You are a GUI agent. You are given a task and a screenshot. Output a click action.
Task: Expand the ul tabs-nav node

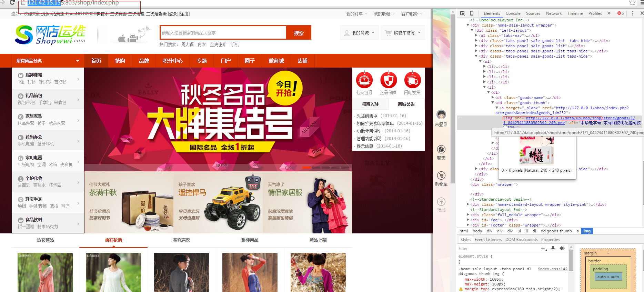point(476,36)
